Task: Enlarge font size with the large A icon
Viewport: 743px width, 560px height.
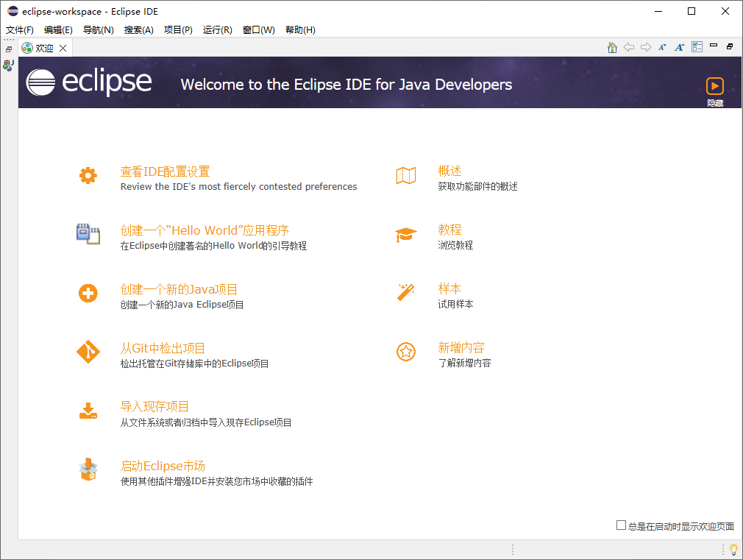Action: (680, 47)
